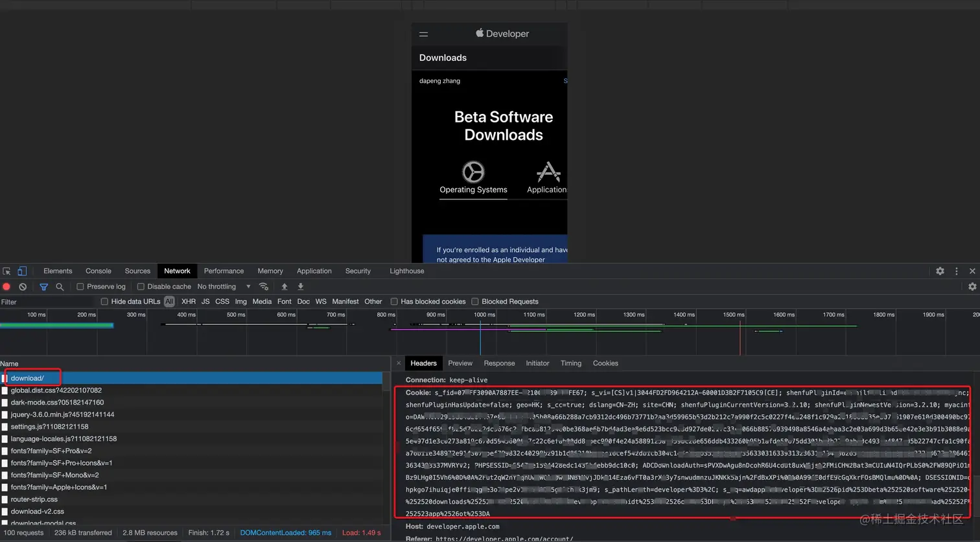Open DevTools more options kebab menu
This screenshot has width=980, height=542.
pyautogui.click(x=957, y=271)
